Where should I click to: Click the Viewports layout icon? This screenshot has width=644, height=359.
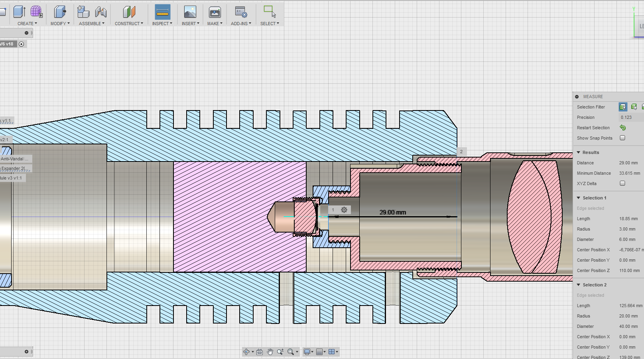pyautogui.click(x=331, y=352)
